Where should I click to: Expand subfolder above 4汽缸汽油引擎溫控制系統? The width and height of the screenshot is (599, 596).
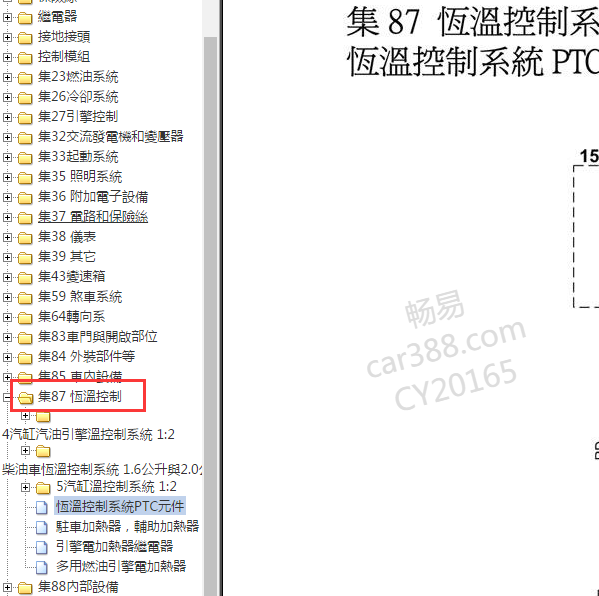[25, 415]
